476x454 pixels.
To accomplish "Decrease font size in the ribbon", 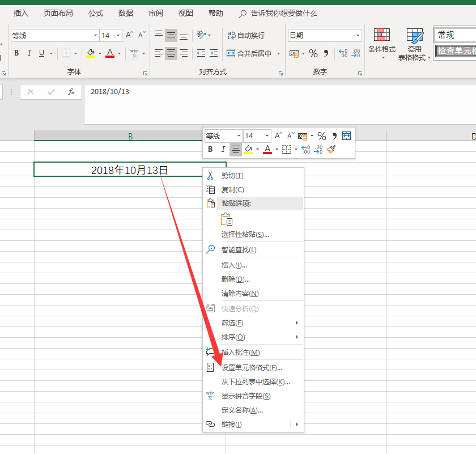I will pyautogui.click(x=142, y=35).
